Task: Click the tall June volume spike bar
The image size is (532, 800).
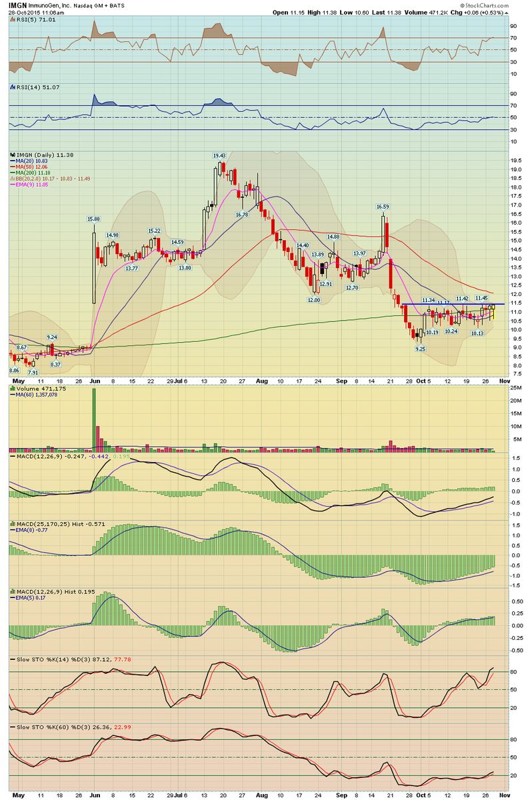Action: pyautogui.click(x=94, y=420)
